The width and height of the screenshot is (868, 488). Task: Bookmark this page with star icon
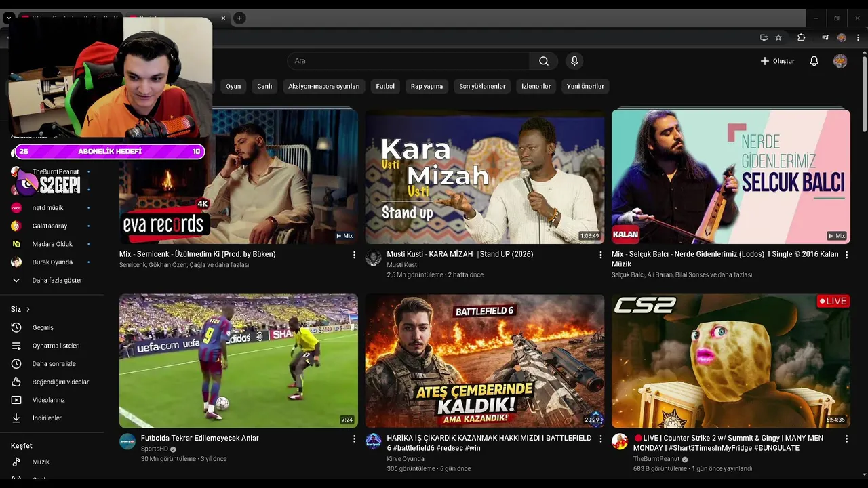[x=778, y=37]
